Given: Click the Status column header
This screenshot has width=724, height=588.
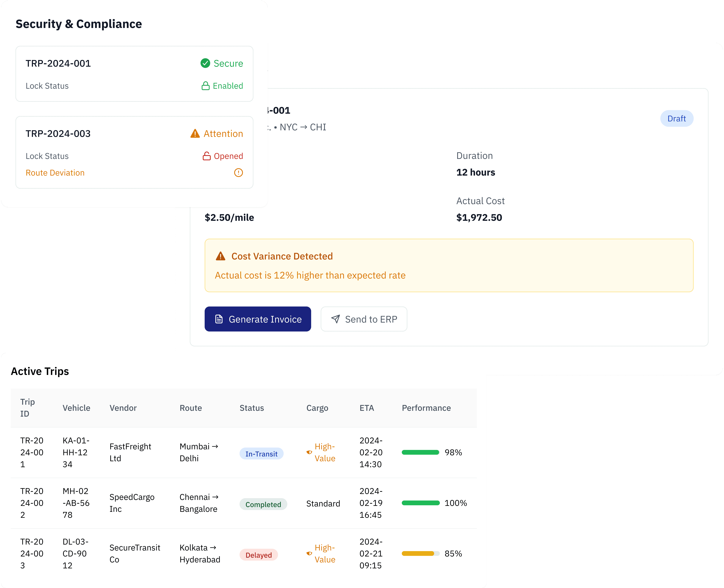Looking at the screenshot, I should [252, 408].
